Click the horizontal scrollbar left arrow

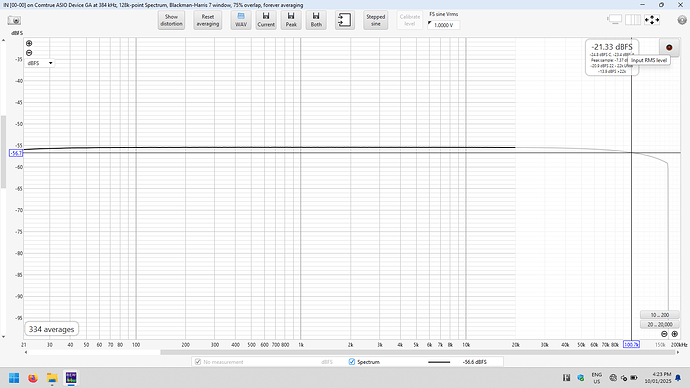[26, 352]
